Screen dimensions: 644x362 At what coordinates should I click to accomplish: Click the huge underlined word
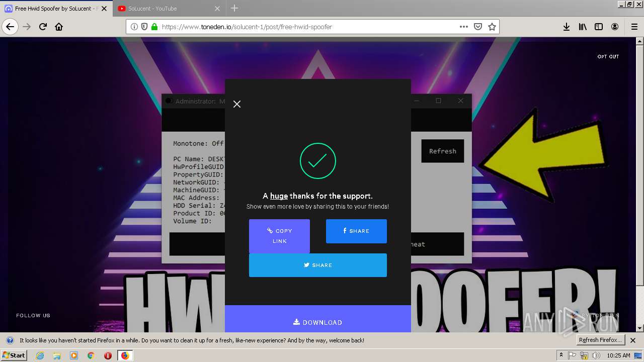coord(279,196)
